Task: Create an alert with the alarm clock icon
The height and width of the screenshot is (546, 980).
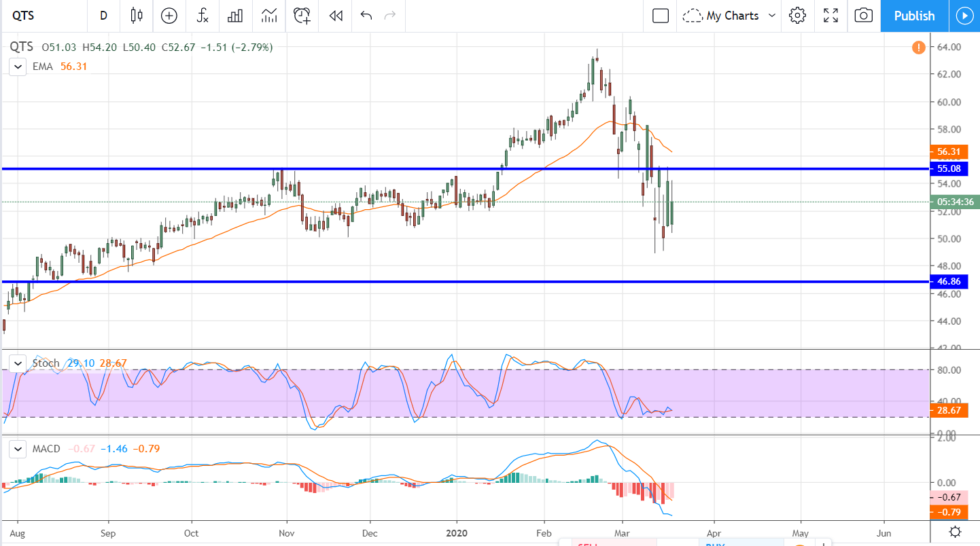Action: [302, 16]
